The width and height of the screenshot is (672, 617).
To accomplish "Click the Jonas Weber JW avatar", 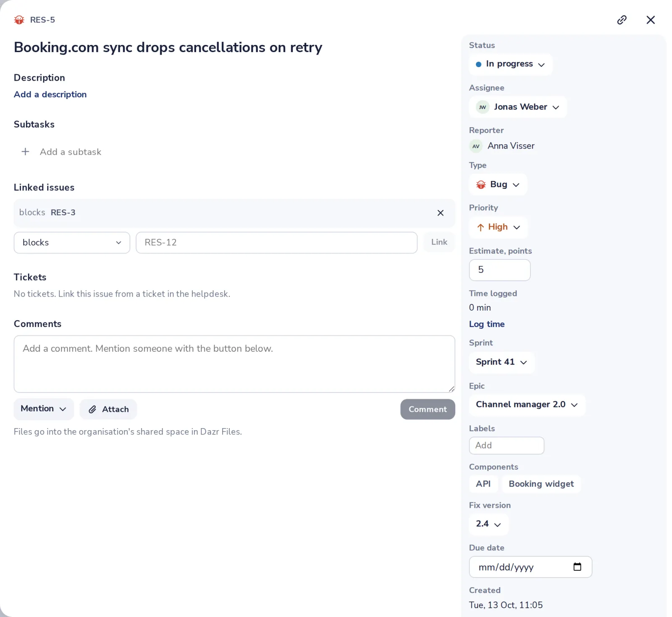I will coord(483,107).
